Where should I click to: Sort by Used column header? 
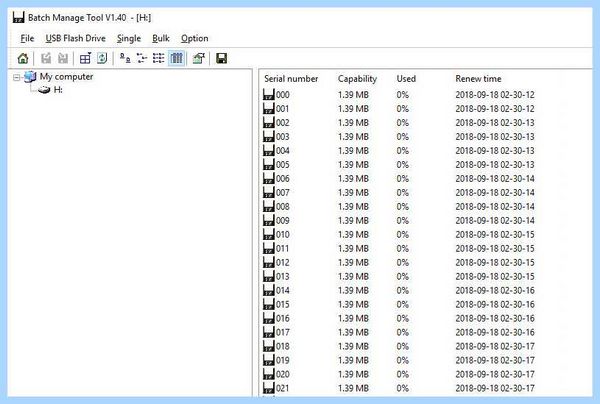[406, 79]
